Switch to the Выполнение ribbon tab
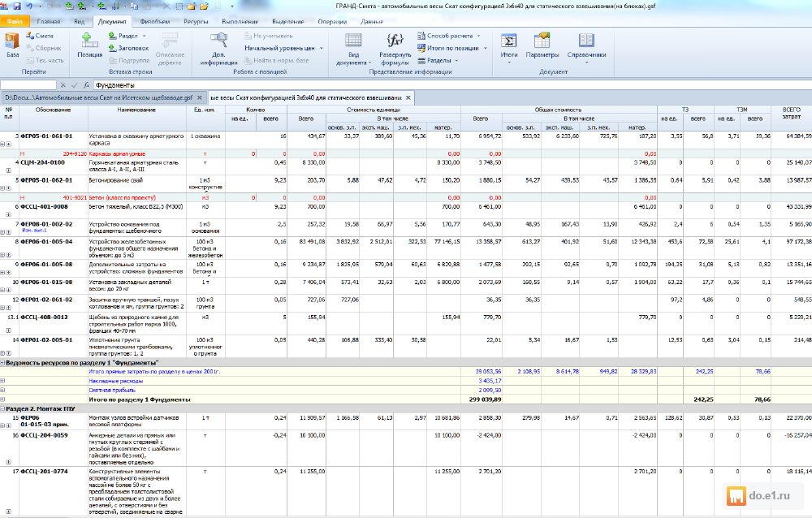The width and height of the screenshot is (812, 518). point(240,21)
